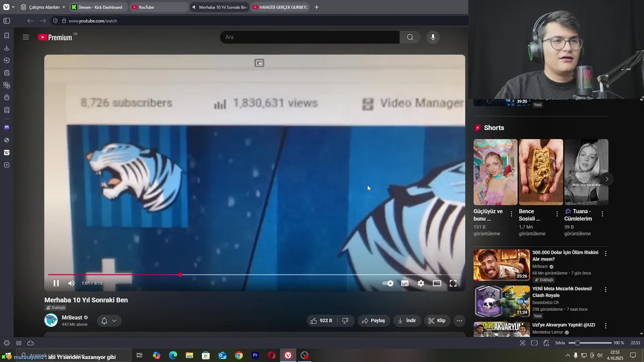Open the history panel in sidebar
Screen dimensions: 644x362
pos(7,60)
